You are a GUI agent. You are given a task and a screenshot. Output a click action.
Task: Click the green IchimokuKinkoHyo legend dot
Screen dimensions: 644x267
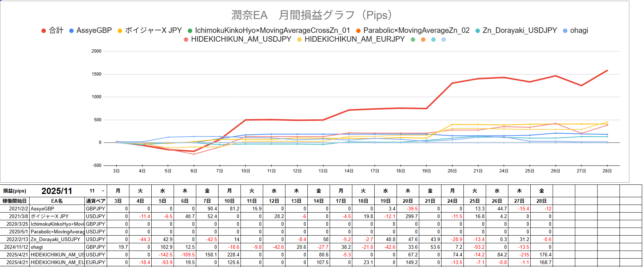coord(190,31)
